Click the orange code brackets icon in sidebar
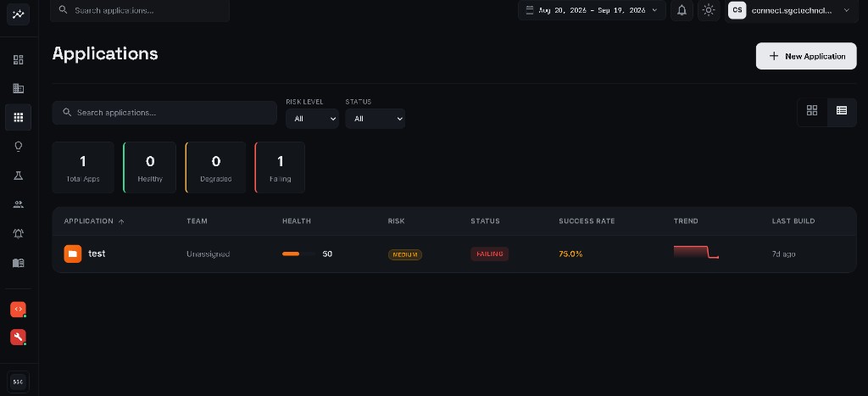 pos(19,309)
